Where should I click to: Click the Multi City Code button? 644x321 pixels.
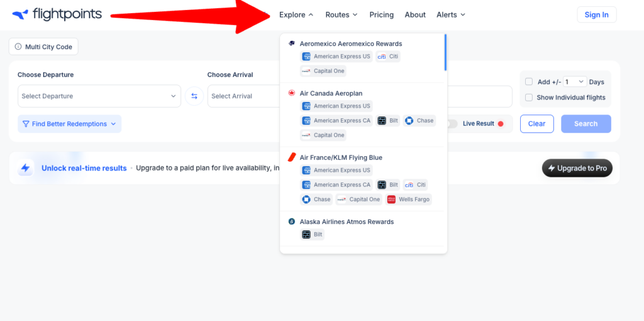coord(43,47)
